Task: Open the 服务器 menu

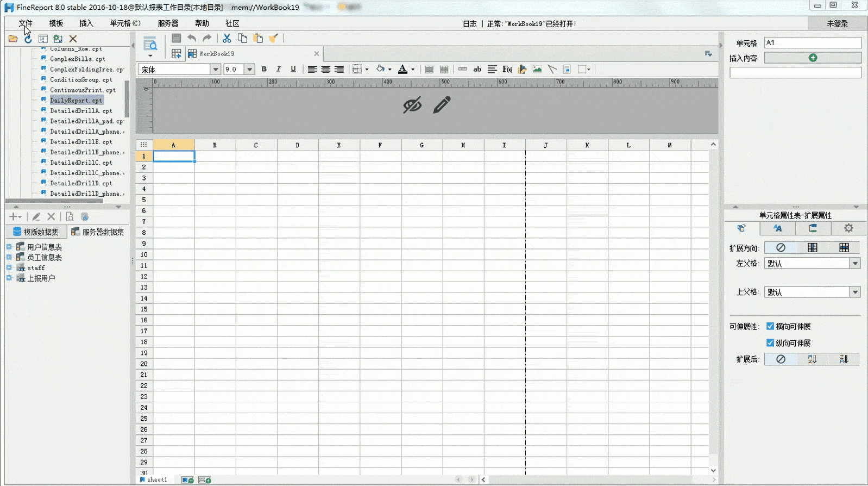Action: click(x=168, y=23)
